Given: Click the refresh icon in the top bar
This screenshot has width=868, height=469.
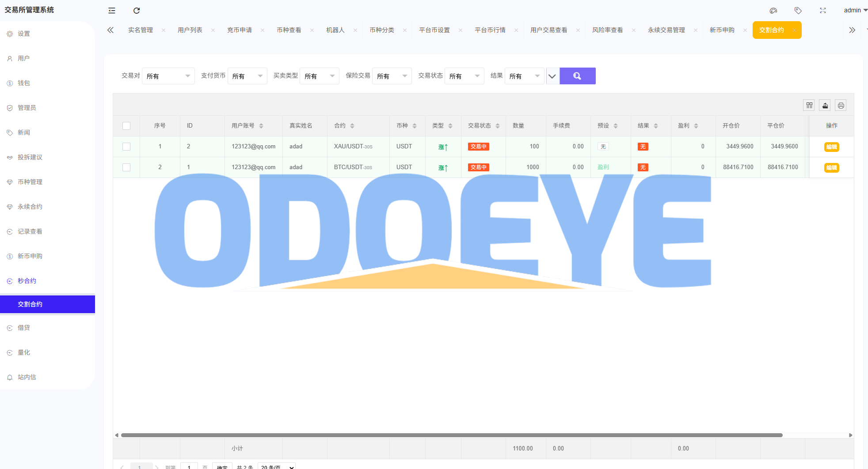Looking at the screenshot, I should point(136,10).
